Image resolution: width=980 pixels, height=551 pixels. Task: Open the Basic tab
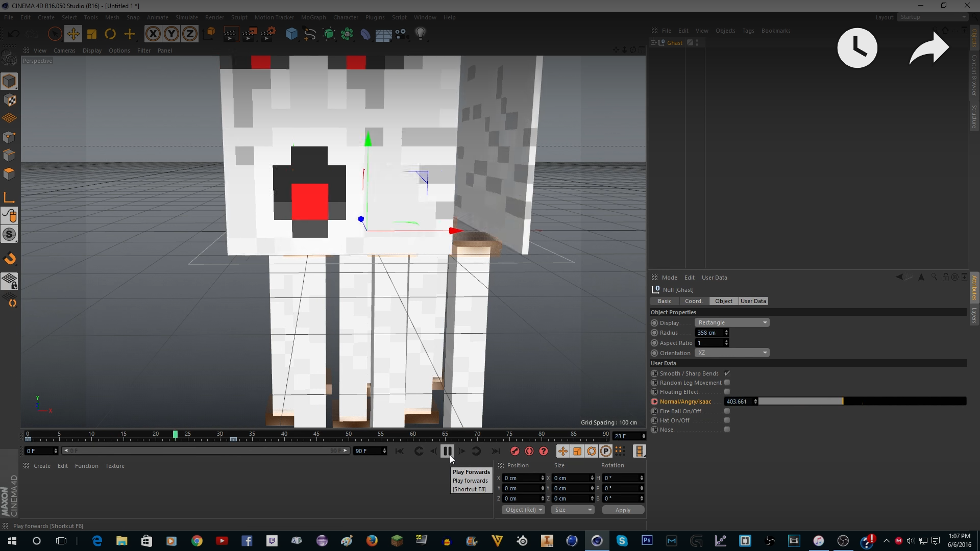coord(665,301)
